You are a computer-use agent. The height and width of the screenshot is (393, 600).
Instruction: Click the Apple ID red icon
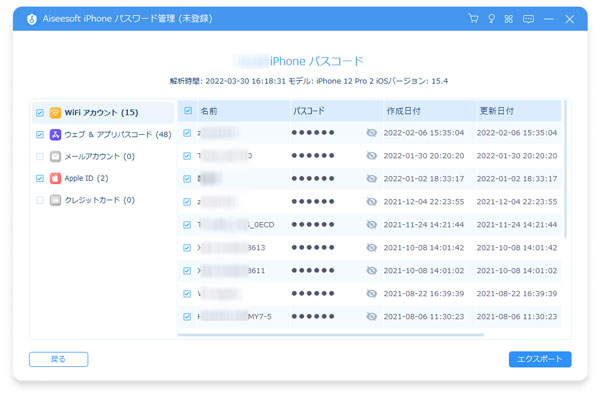coord(55,178)
